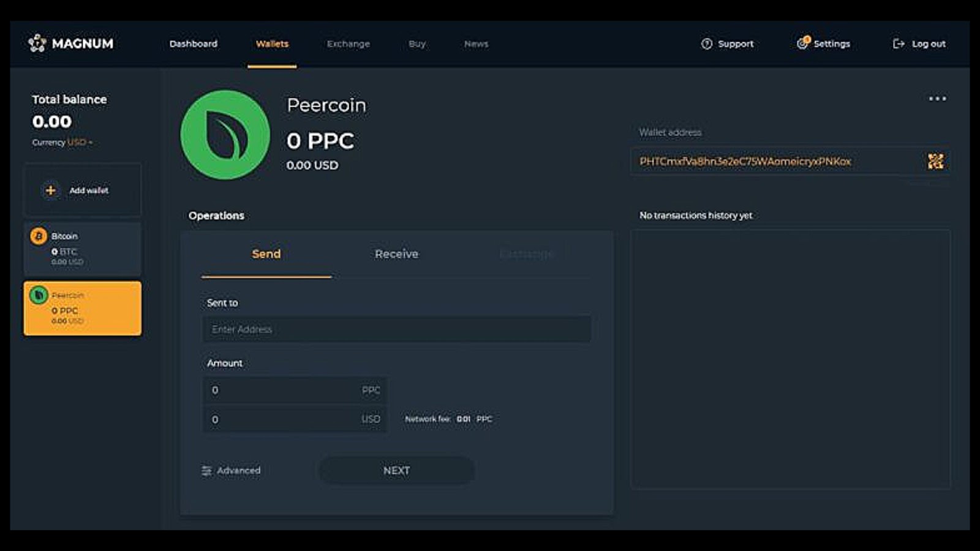Click the Settings gear icon
980x551 pixels.
coord(802,43)
